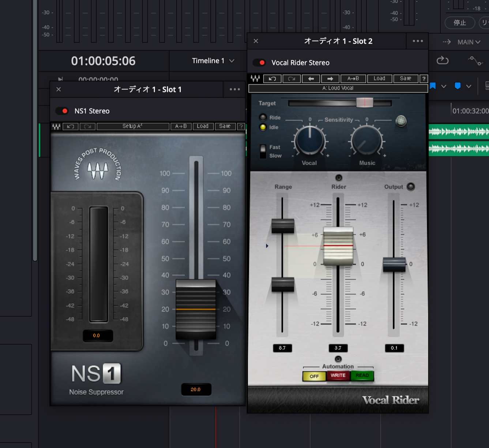Click the Ride indicator light
Screen dimensions: 489x448
(x=263, y=117)
